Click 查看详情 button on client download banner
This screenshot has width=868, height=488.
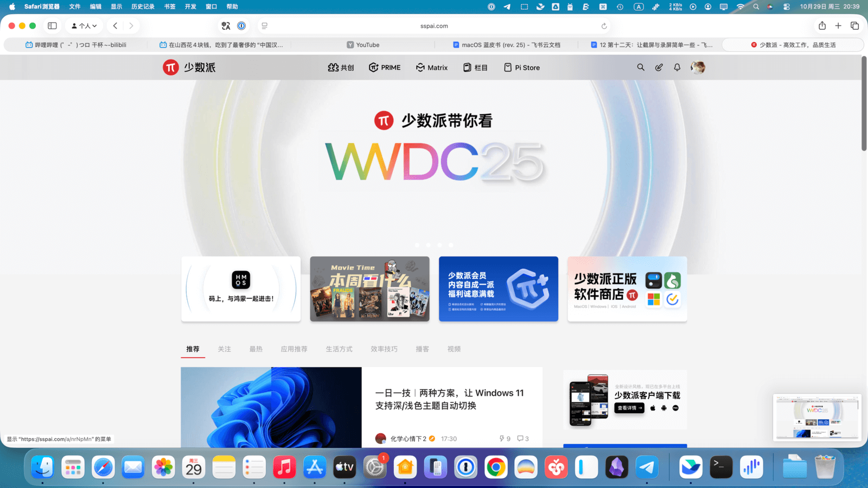point(629,408)
